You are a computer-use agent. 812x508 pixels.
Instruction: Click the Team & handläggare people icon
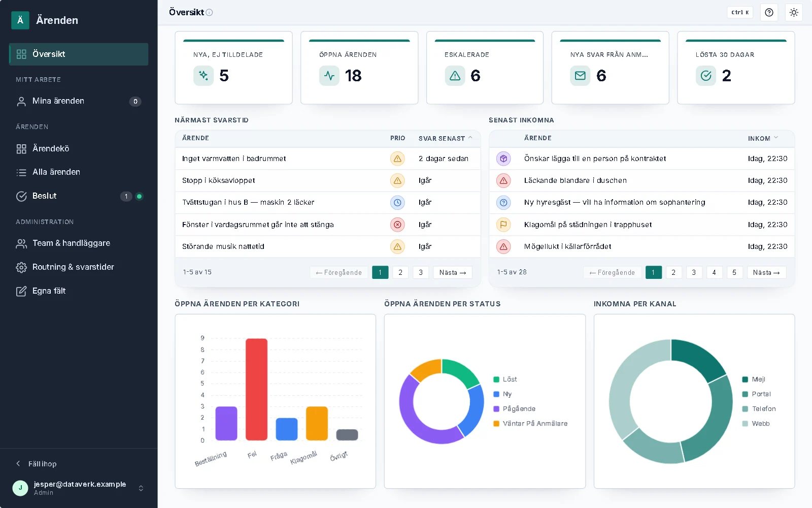(x=21, y=243)
